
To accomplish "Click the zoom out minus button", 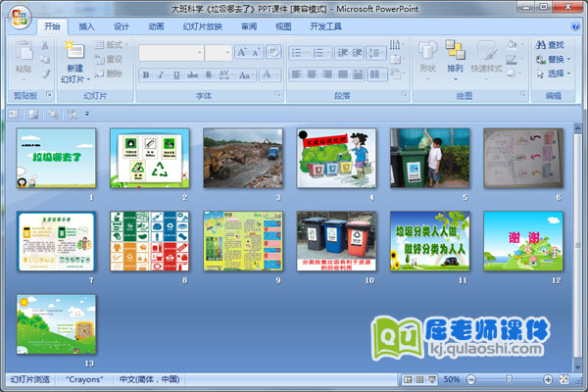I will (471, 379).
